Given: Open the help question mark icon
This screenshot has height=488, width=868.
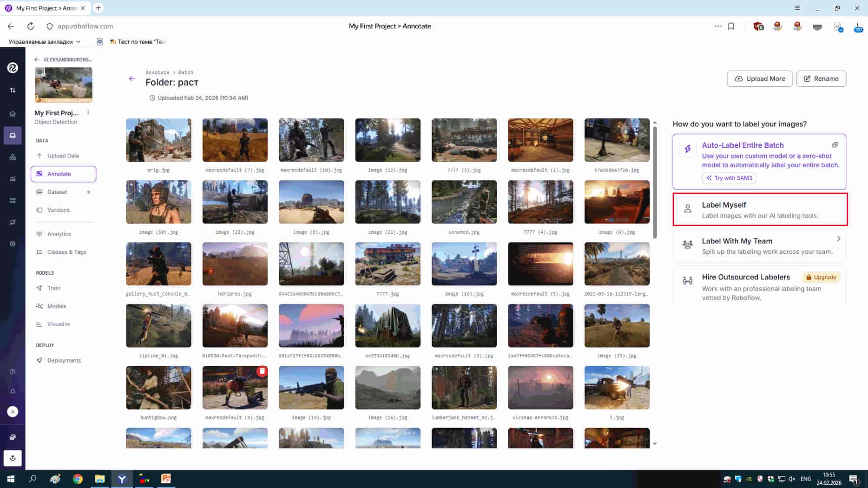Looking at the screenshot, I should (13, 372).
